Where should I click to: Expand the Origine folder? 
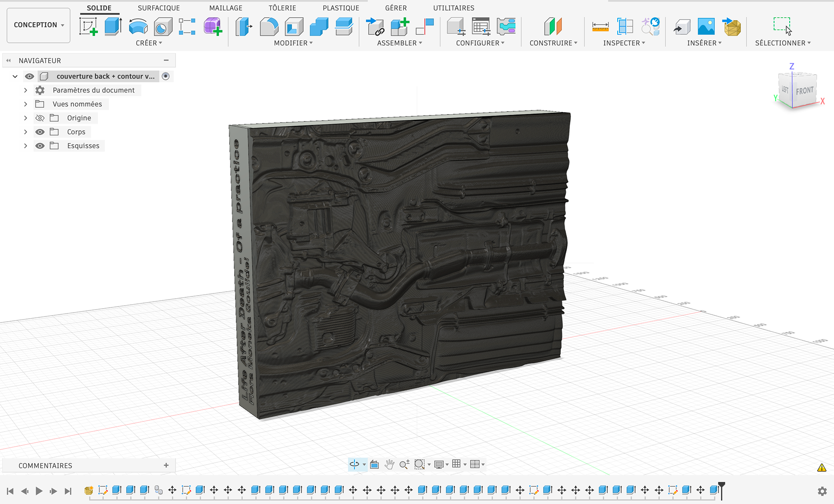(26, 118)
